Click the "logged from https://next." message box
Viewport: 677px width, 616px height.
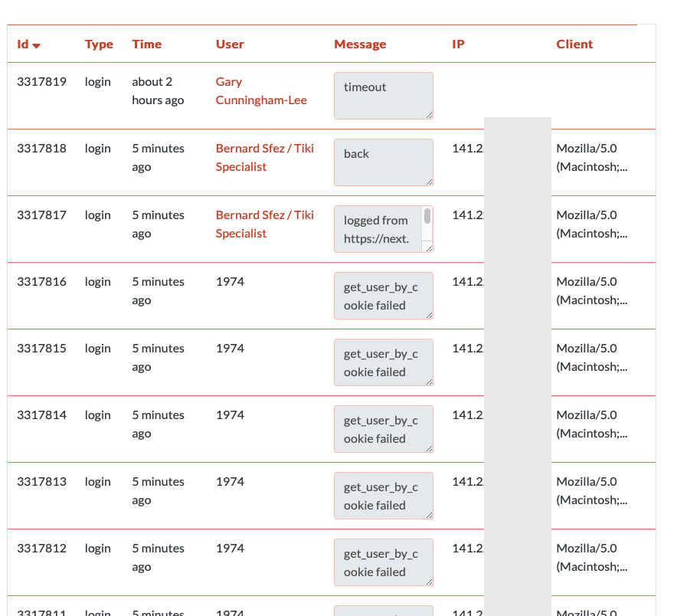[x=378, y=229]
